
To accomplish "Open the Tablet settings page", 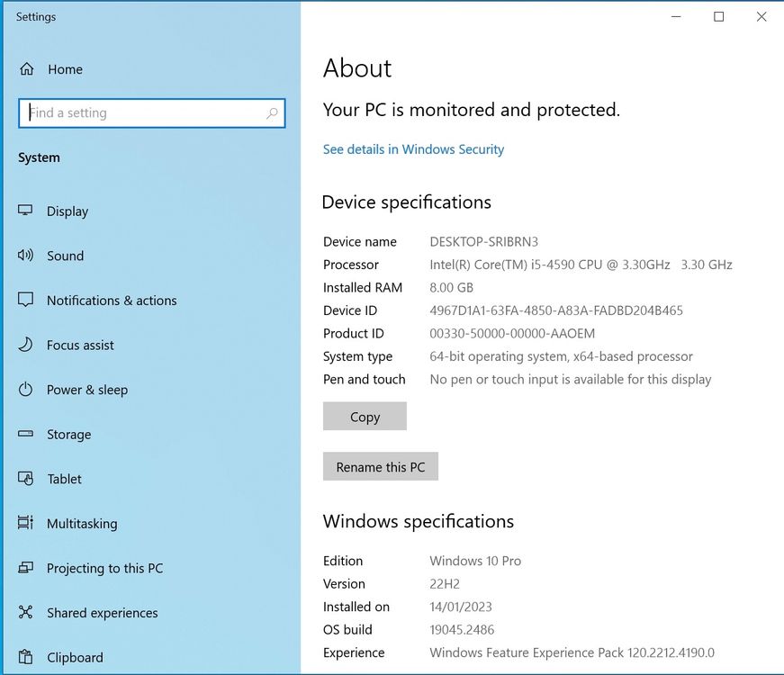I will pos(64,479).
